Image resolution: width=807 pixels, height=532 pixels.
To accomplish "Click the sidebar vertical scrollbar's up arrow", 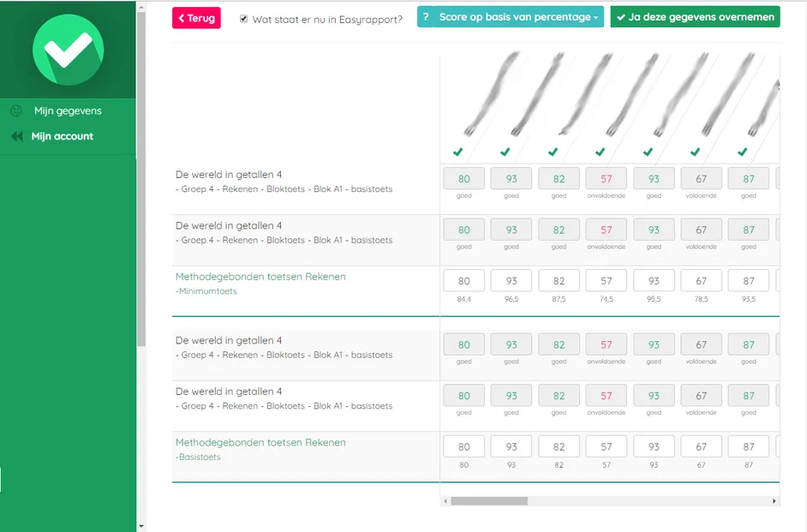I will (141, 7).
